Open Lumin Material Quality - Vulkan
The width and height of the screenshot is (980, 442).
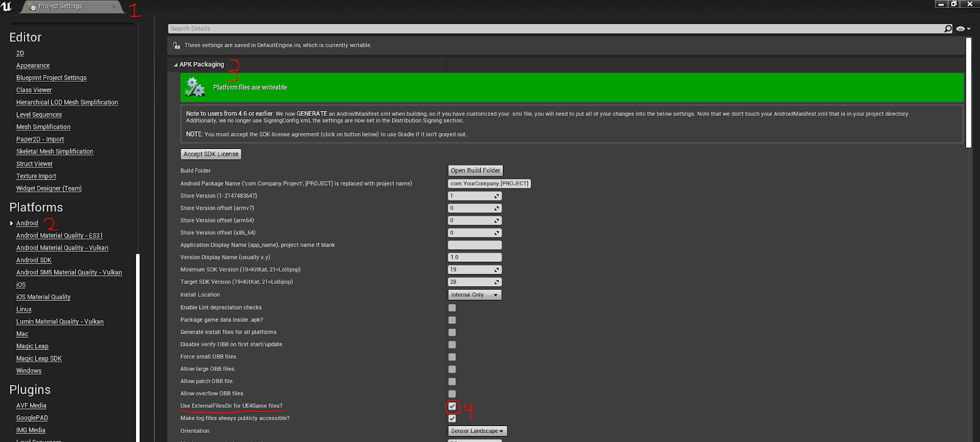(60, 321)
